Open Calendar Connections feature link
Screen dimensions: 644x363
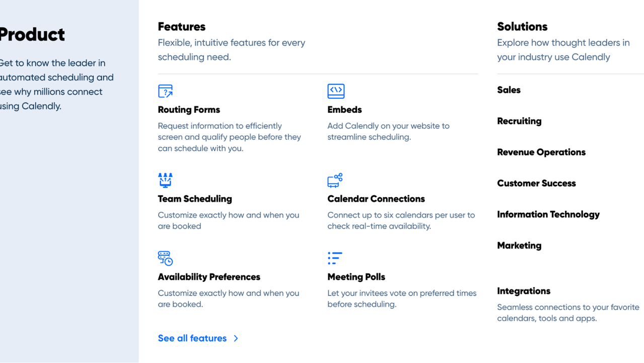click(x=376, y=199)
